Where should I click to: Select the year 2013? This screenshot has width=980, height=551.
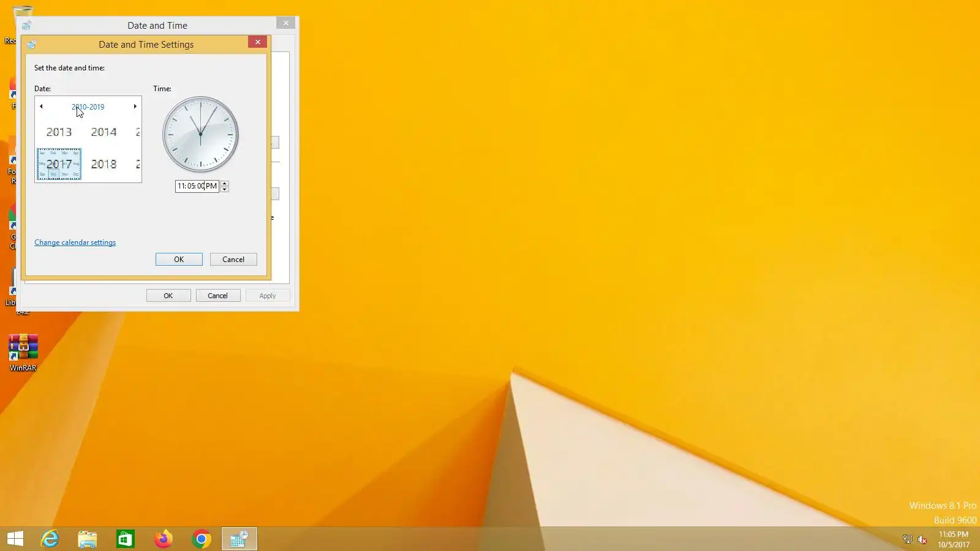(59, 132)
